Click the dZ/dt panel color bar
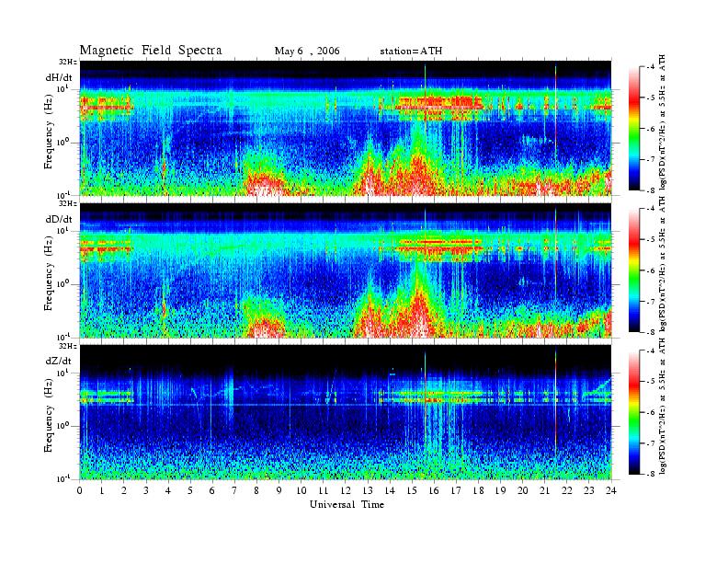The height and width of the screenshot is (563, 728). [x=634, y=412]
